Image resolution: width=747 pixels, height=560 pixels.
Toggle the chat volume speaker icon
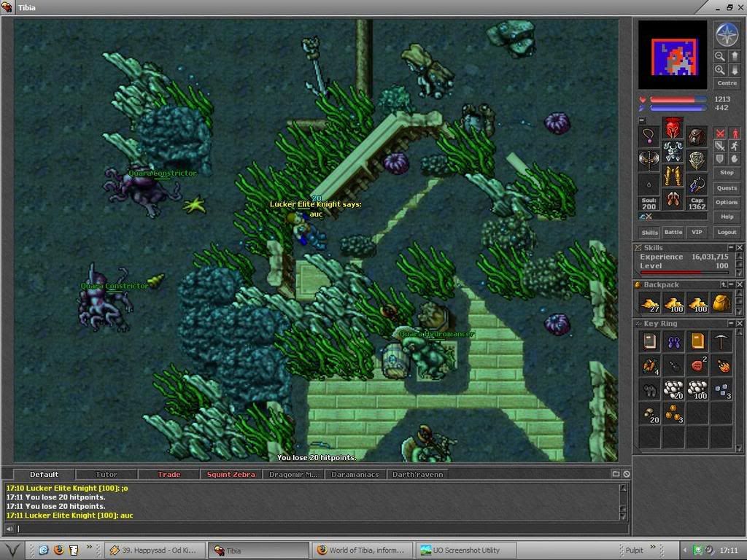9,529
